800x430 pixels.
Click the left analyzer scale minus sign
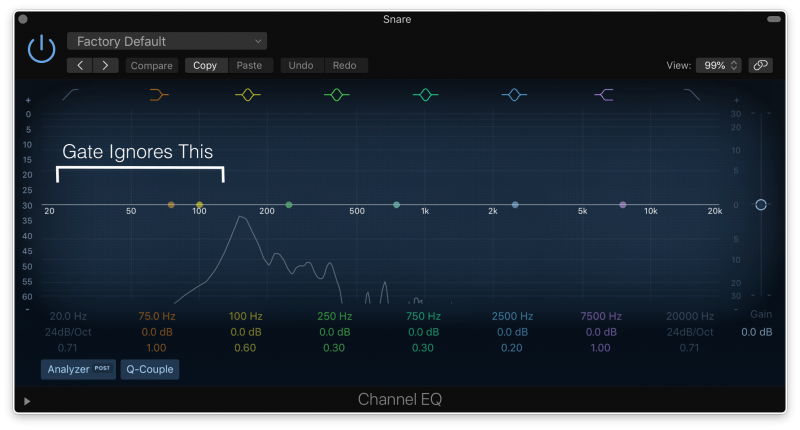click(28, 310)
